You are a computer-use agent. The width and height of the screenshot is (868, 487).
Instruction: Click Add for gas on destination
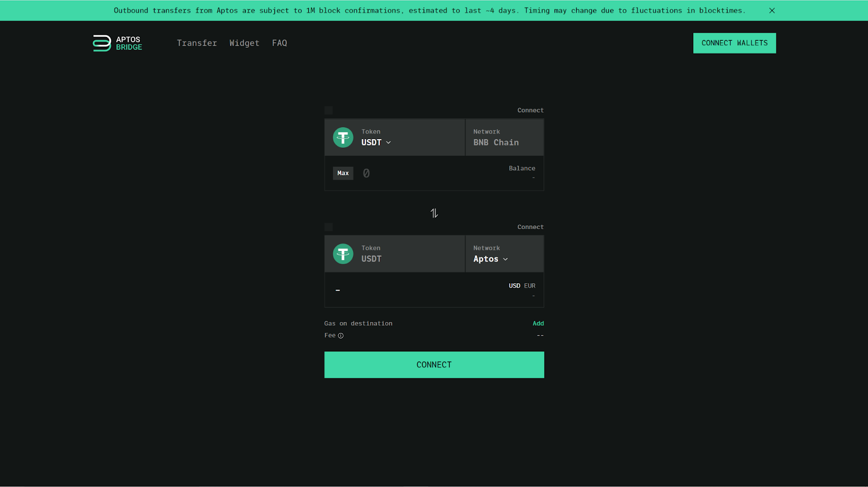point(538,324)
